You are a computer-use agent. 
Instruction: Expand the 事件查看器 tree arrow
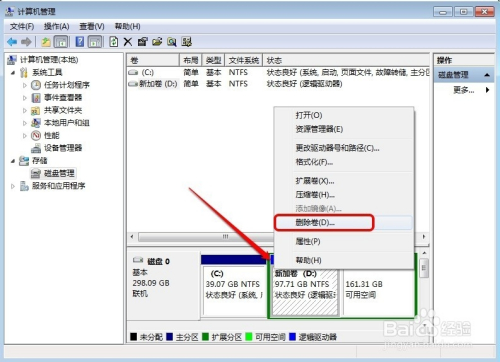(x=25, y=98)
